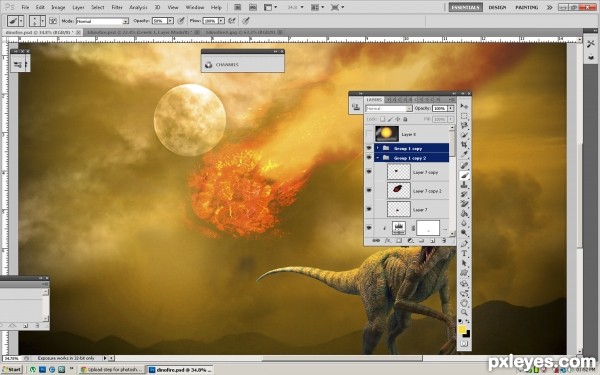Delete layer with trash icon
The height and width of the screenshot is (375, 600).
click(444, 241)
